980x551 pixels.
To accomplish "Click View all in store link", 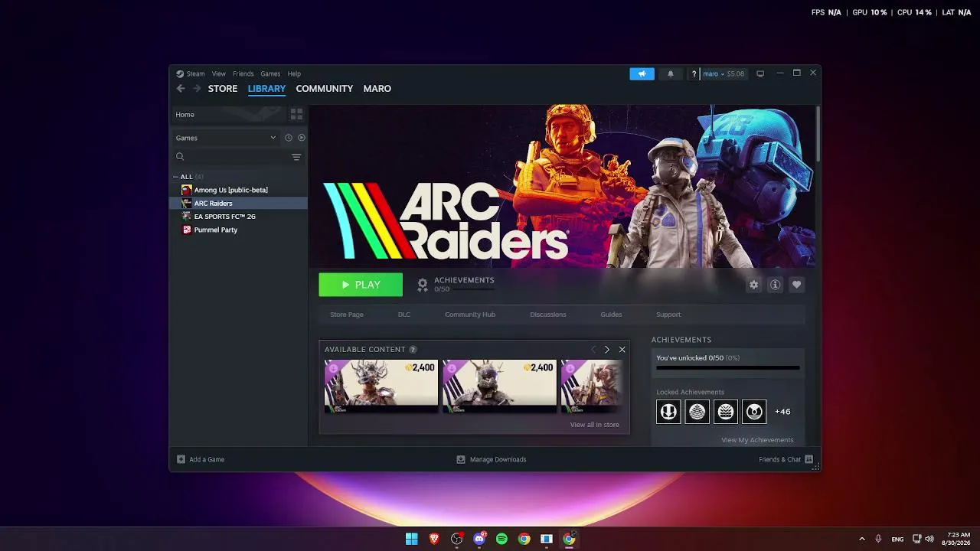I will pyautogui.click(x=595, y=425).
